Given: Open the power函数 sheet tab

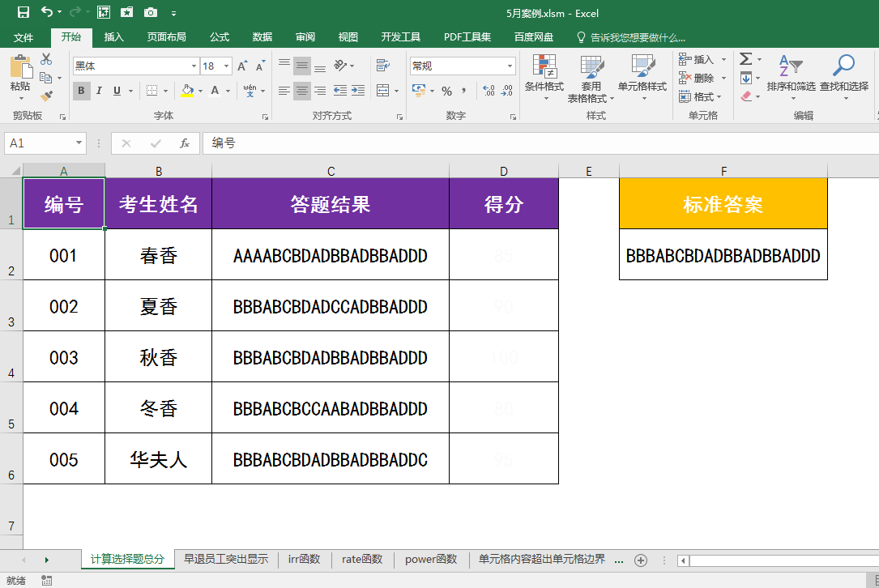Looking at the screenshot, I should pyautogui.click(x=431, y=560).
